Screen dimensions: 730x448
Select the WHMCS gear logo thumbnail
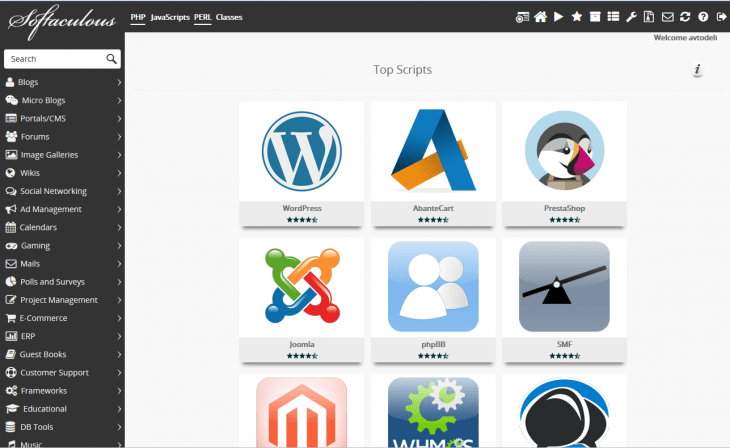coord(433,412)
